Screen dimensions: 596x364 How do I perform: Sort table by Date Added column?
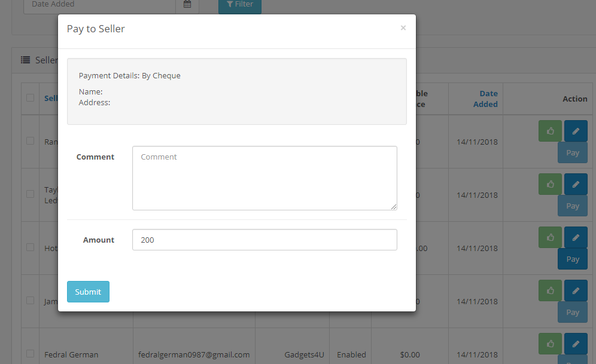coord(485,99)
